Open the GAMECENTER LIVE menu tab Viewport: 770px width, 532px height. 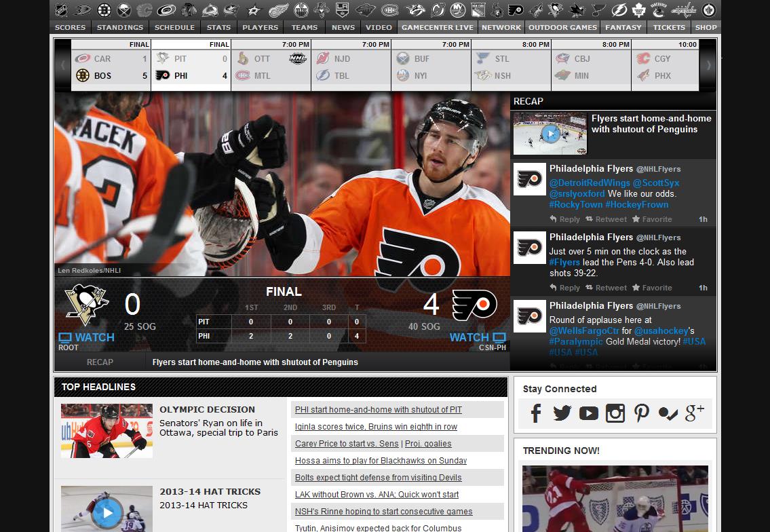[x=438, y=28]
